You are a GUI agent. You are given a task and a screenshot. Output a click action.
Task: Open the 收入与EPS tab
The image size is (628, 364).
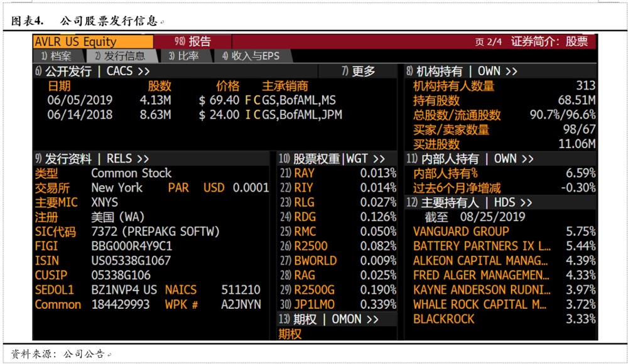click(252, 56)
